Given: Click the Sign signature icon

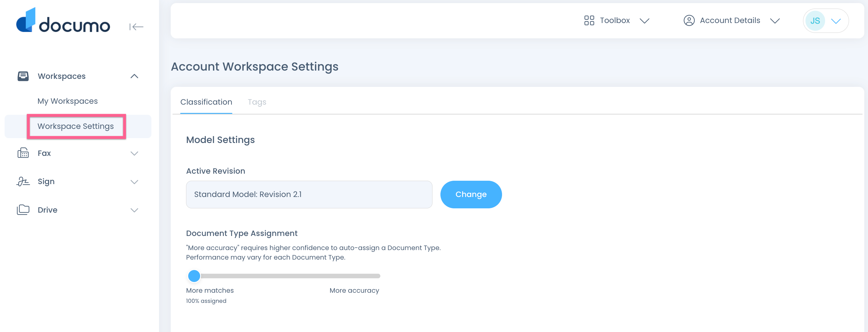Looking at the screenshot, I should coord(23,182).
